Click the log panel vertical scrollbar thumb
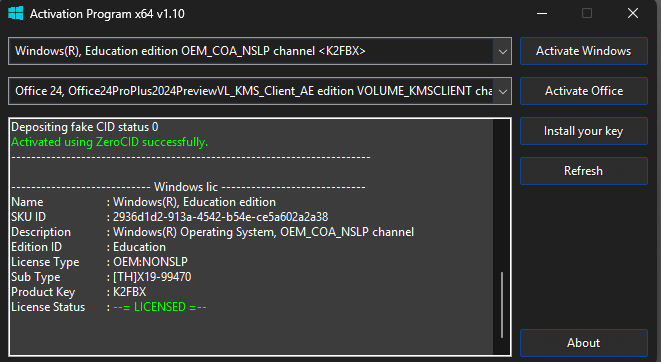 502,305
